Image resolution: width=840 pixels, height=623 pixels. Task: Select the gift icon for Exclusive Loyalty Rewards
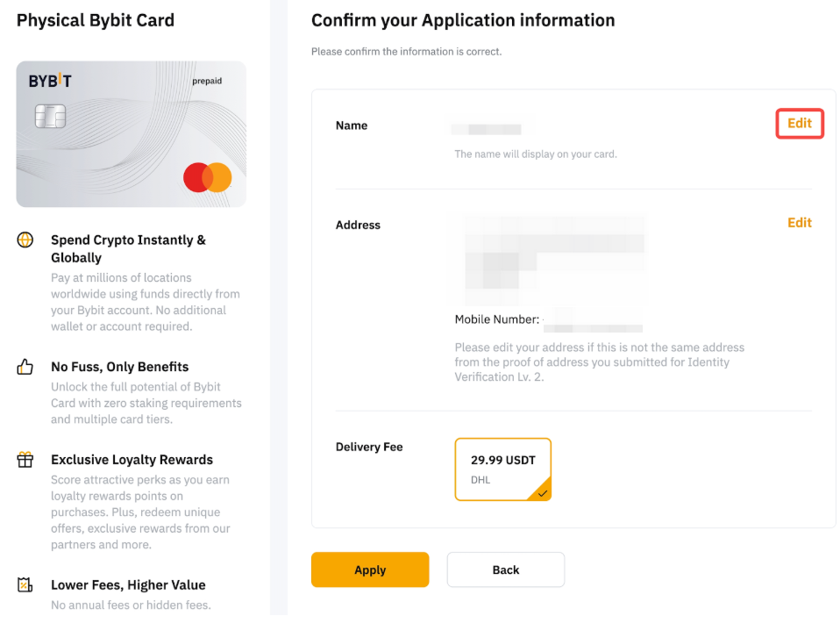[x=25, y=459]
